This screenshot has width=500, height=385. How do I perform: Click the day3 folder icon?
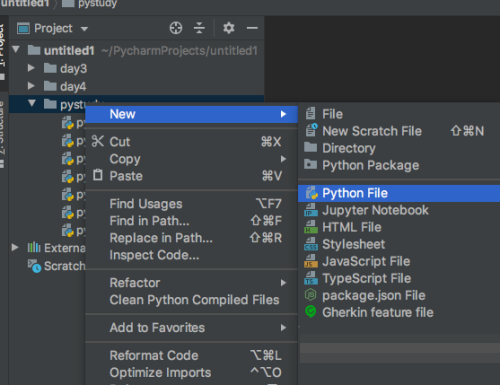coord(50,68)
